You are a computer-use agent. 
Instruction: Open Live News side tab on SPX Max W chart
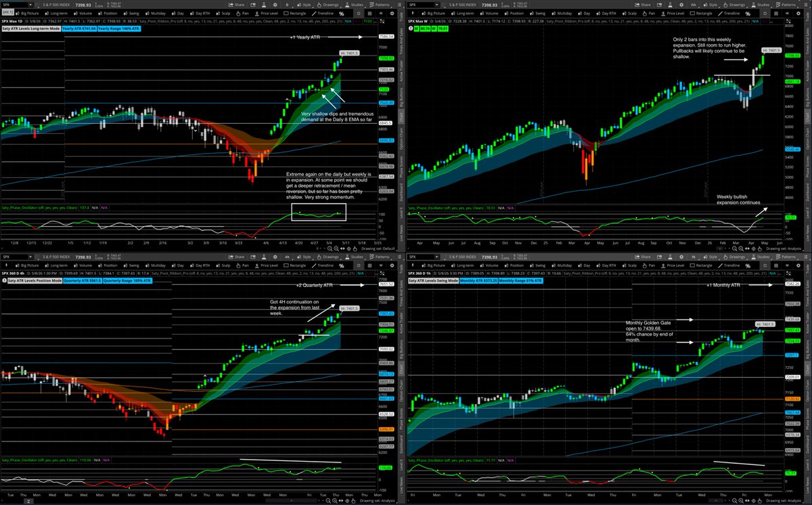806,232
